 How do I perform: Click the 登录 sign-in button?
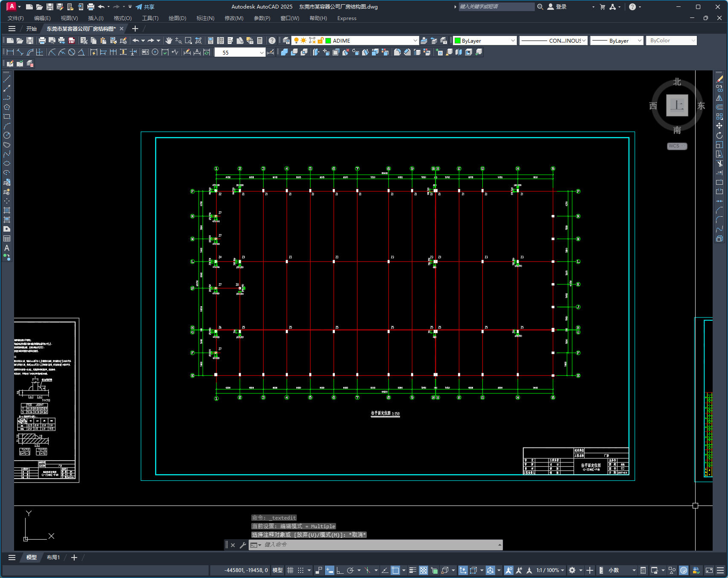click(557, 7)
